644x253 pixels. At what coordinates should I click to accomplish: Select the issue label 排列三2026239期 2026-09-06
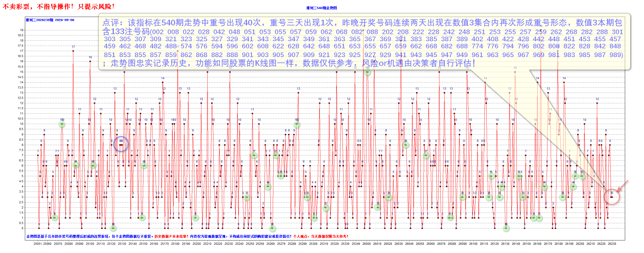[x=50, y=20]
